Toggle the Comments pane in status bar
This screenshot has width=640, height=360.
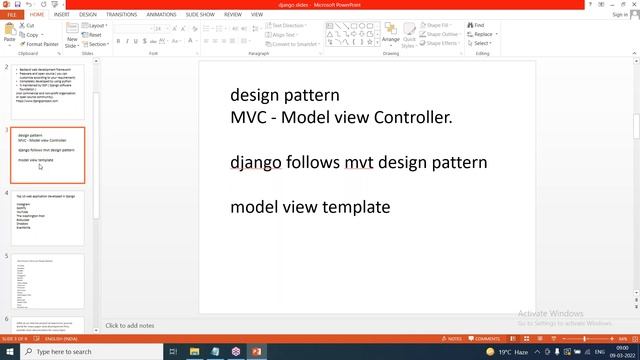click(484, 339)
